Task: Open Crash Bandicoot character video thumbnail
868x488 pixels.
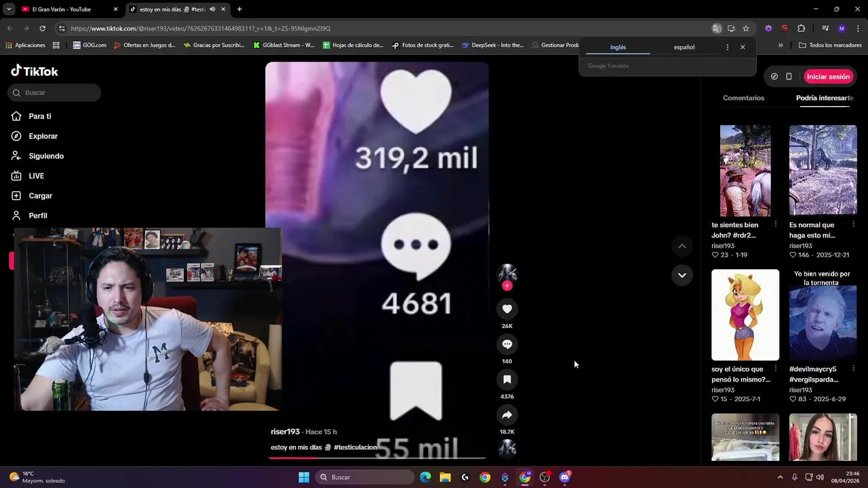Action: point(745,315)
